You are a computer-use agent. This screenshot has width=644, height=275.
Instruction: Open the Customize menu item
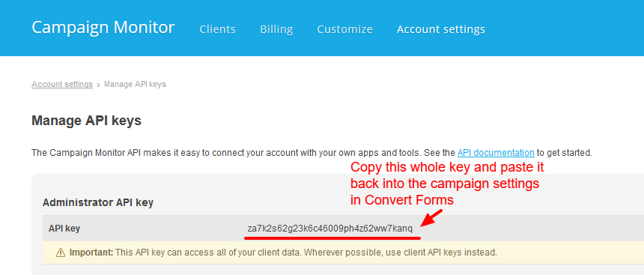tap(344, 29)
